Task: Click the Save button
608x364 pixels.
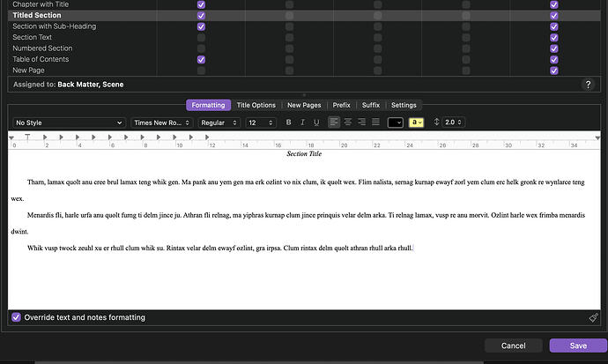Action: 578,345
